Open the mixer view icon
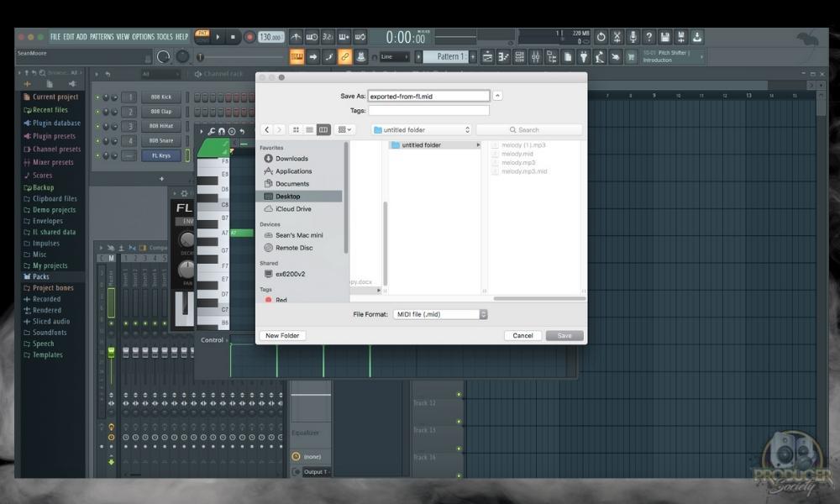This screenshot has height=504, width=840. click(536, 57)
